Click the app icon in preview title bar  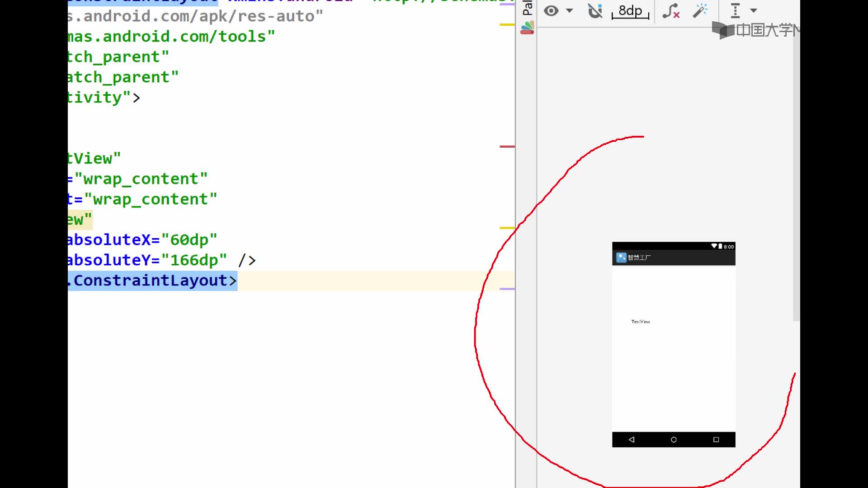621,258
